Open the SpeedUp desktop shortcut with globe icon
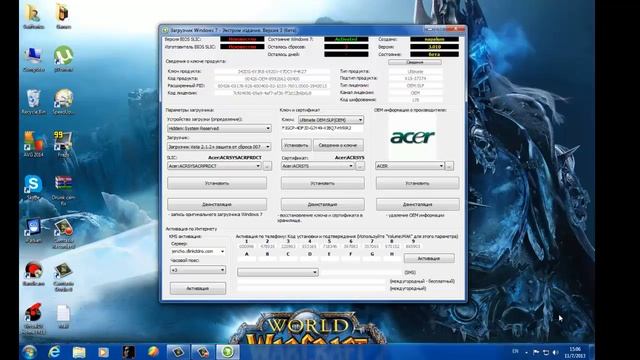The width and height of the screenshot is (640, 360). point(63,102)
